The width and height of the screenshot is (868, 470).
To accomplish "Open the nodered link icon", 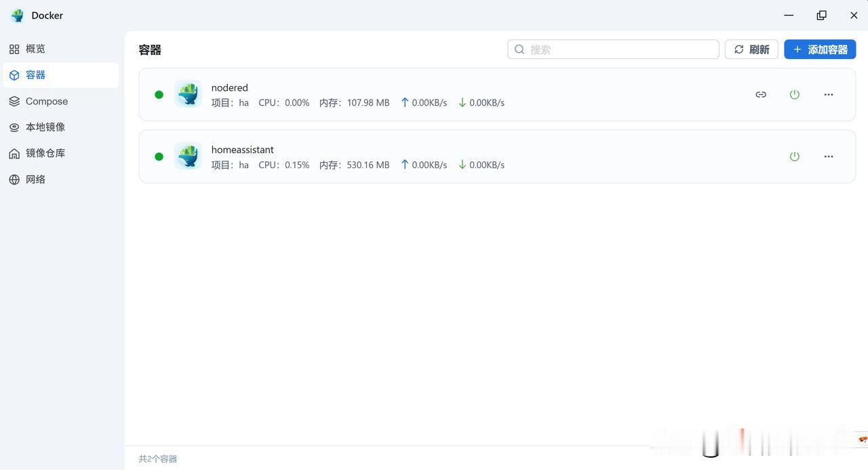I will point(761,94).
